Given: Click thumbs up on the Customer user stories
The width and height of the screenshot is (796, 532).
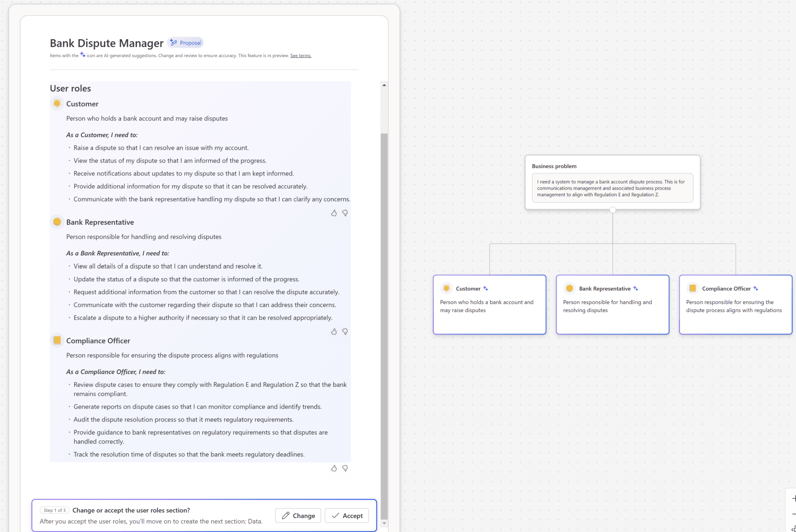Looking at the screenshot, I should (334, 213).
